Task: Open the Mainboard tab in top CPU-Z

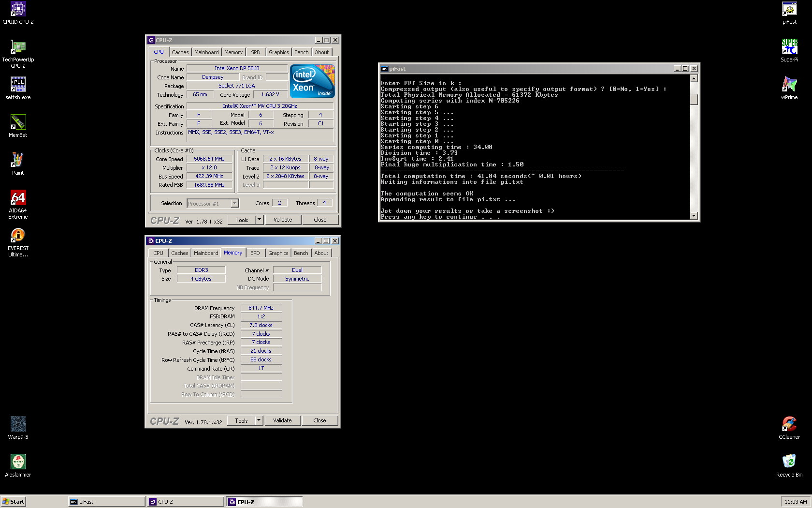Action: point(206,52)
